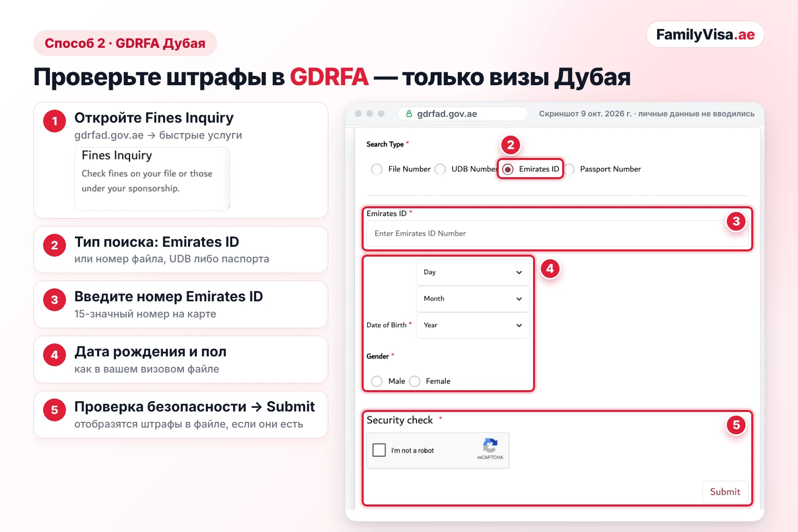Click the отобразятся штрафы в файле subtitle

(x=189, y=424)
